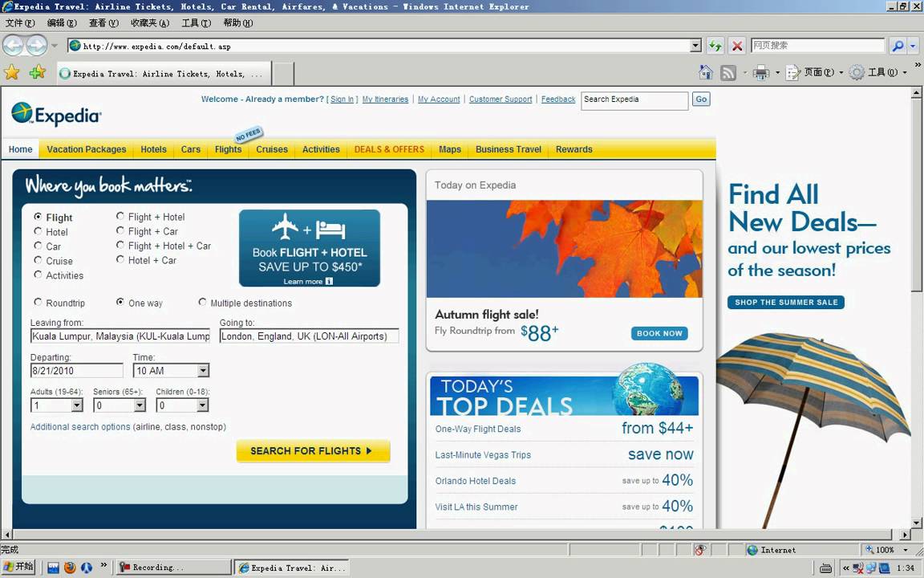The height and width of the screenshot is (578, 924).
Task: Open the departure Time dropdown
Action: click(x=203, y=370)
